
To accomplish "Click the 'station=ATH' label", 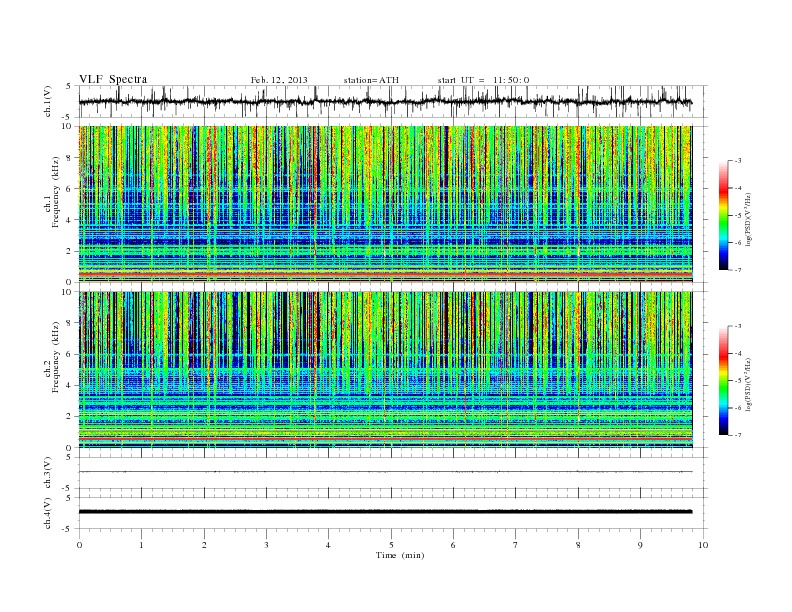I will (371, 80).
